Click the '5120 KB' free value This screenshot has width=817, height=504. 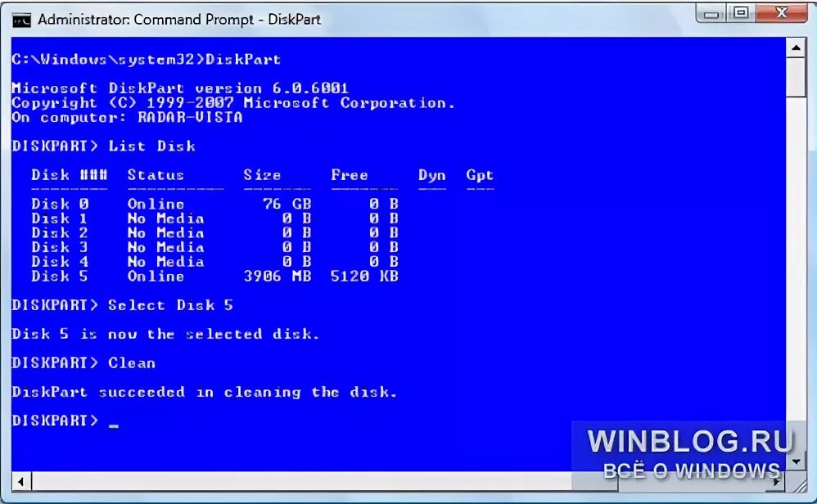pos(365,276)
